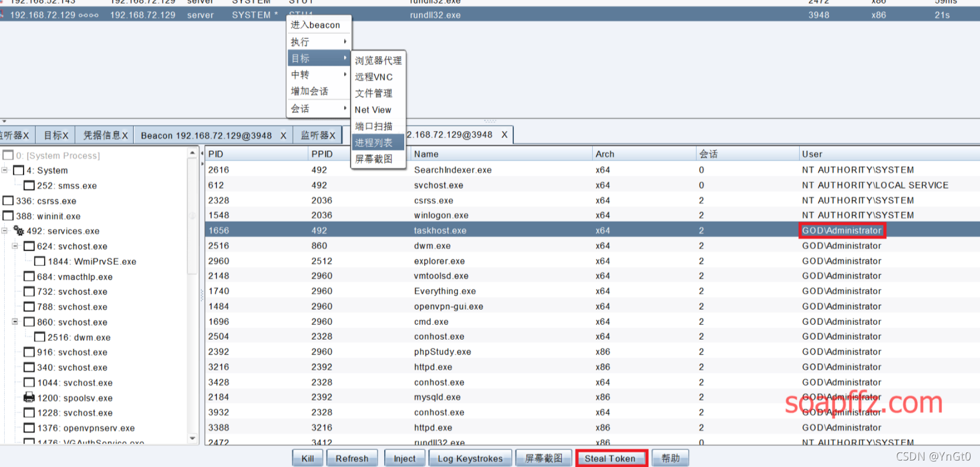
Task: Click the services.exe gear icon in process tree
Action: click(19, 231)
